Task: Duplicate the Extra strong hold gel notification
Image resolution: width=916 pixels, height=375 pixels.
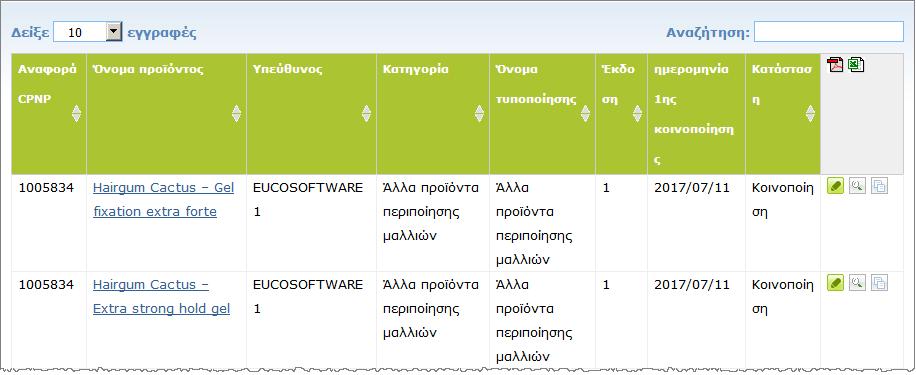Action: coord(879,283)
